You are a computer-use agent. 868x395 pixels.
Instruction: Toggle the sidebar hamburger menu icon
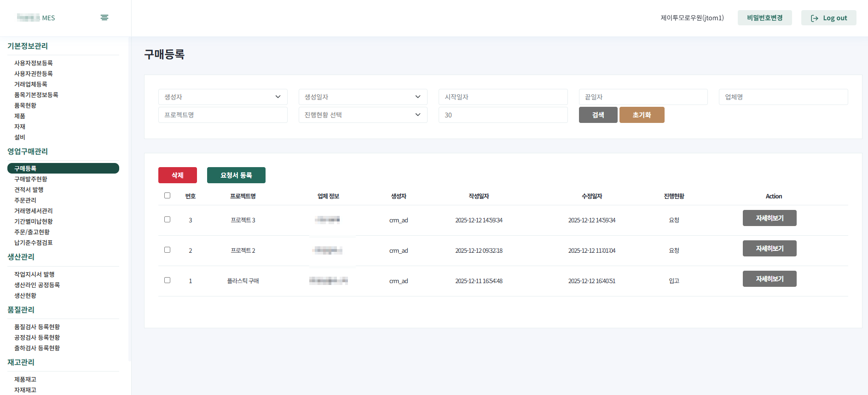click(x=104, y=17)
